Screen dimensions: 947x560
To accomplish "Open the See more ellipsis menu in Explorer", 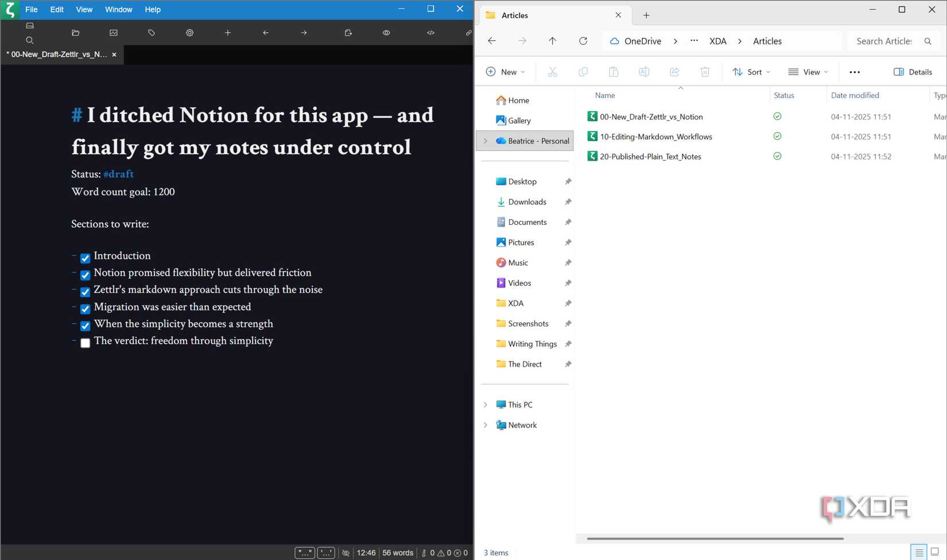I will tap(855, 72).
